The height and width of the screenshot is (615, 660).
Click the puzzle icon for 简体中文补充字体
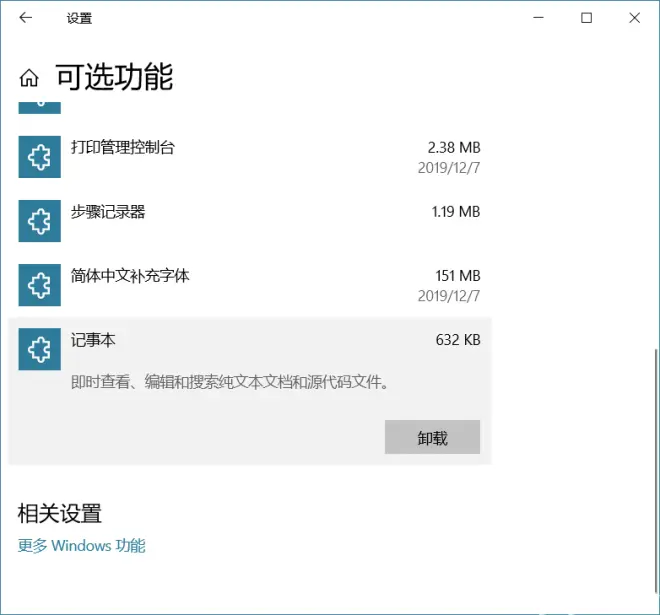coord(40,285)
